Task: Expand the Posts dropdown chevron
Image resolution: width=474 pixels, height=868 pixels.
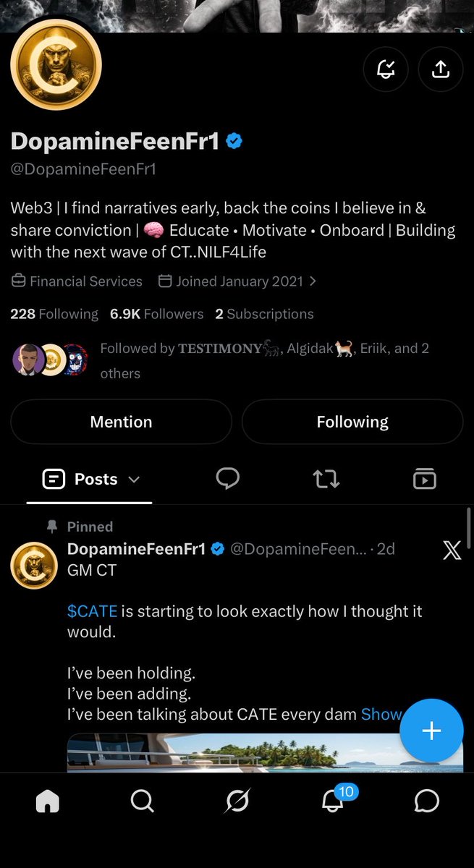Action: click(x=134, y=480)
